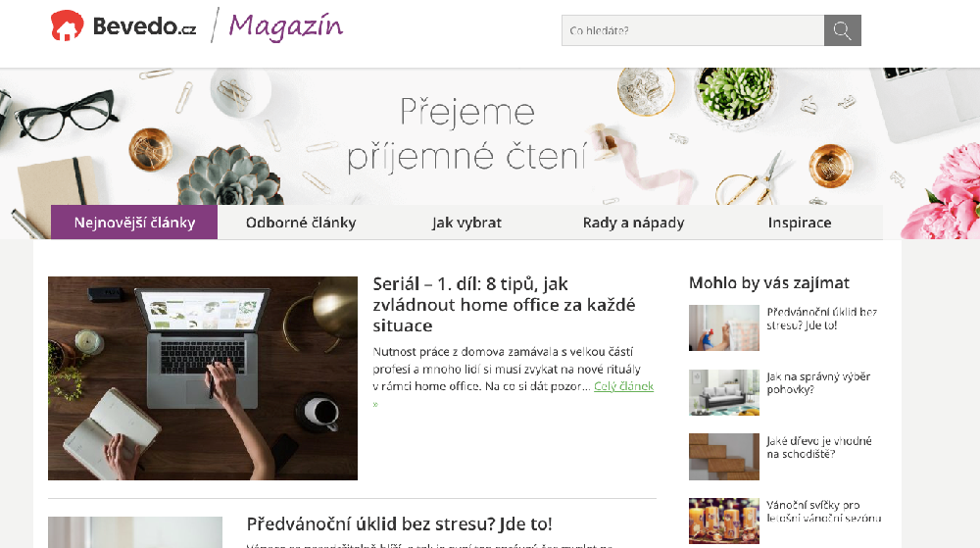Go to the Rady a nápady tab
The height and width of the screenshot is (548, 980).
[633, 223]
